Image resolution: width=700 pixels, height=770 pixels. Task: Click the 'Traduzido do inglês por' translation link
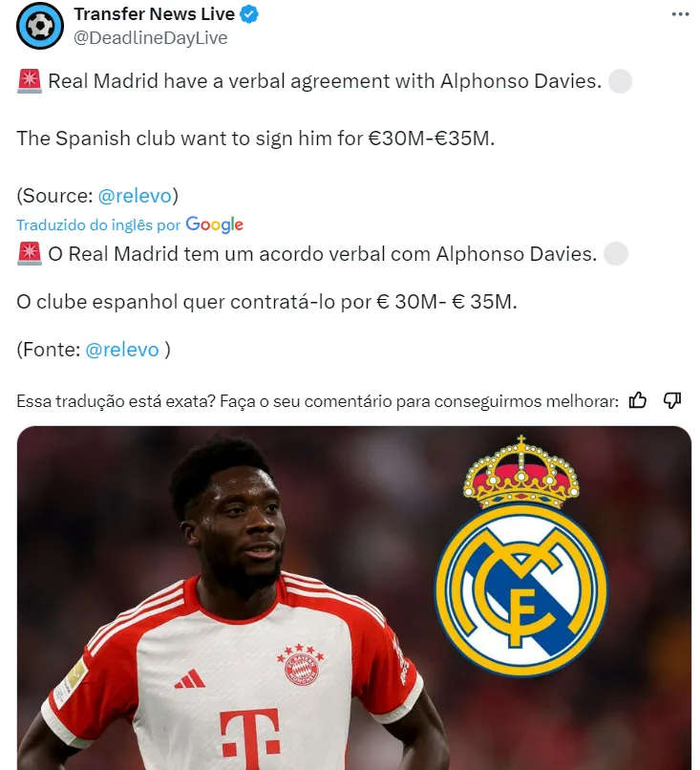98,225
